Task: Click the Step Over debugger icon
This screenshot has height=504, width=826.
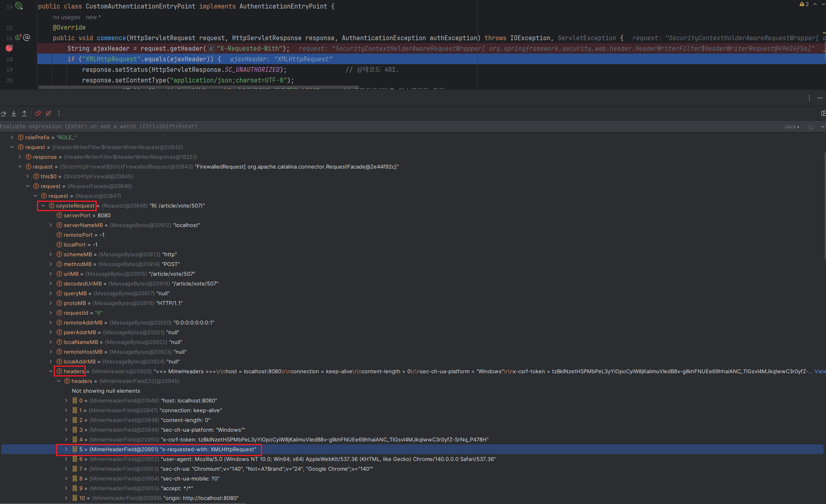Action: pyautogui.click(x=3, y=113)
